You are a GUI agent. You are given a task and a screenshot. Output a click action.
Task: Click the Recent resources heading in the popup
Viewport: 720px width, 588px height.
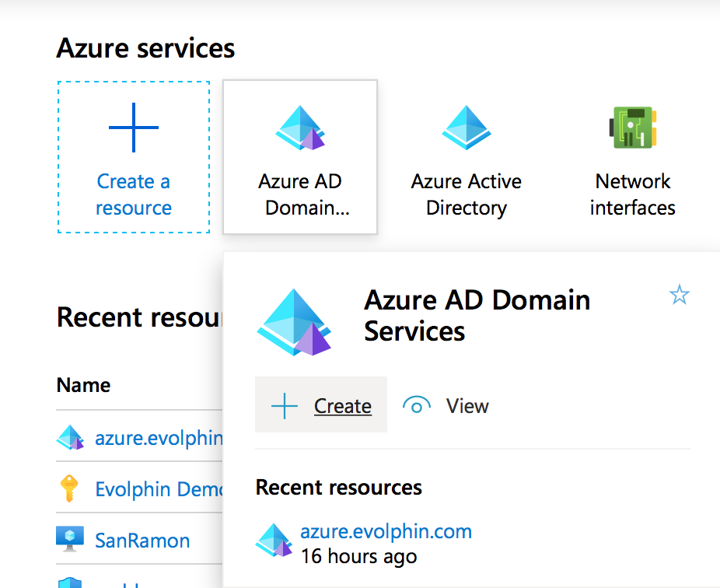click(x=339, y=488)
